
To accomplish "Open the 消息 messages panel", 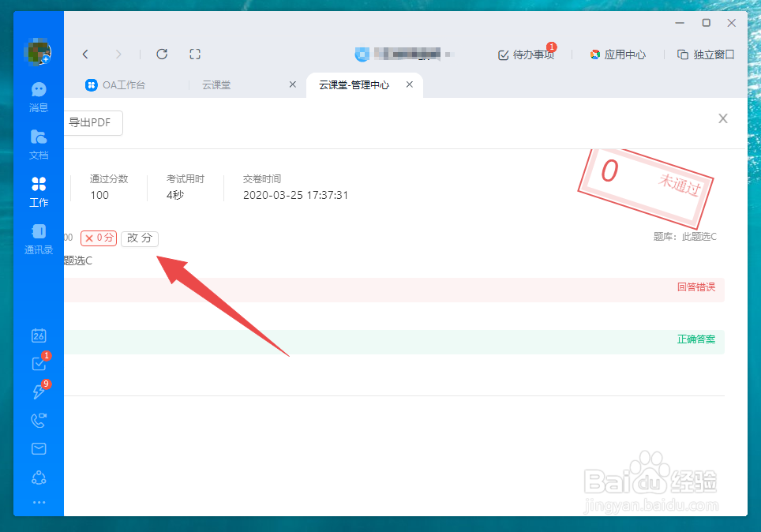I will (x=38, y=96).
